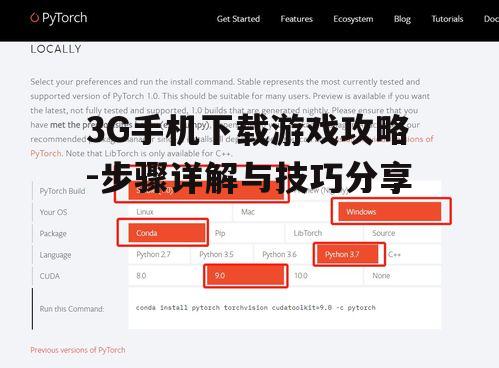Click the 'CUDA' row label
This screenshot has width=499, height=368.
(50, 276)
